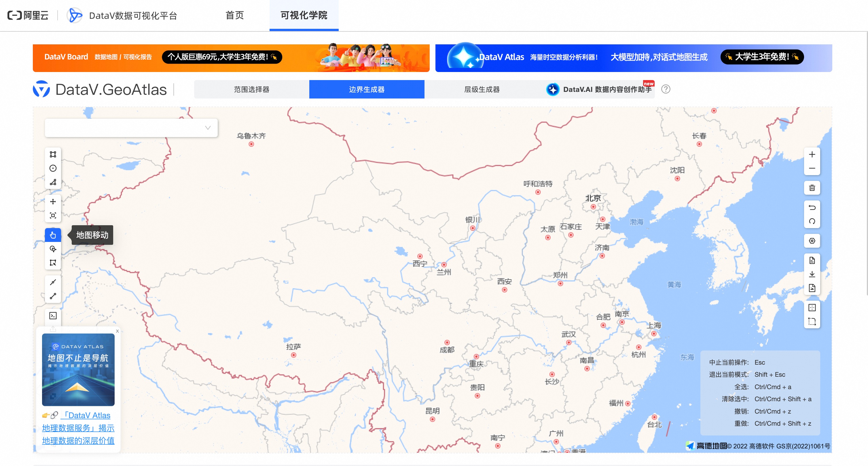Open 可视化学院 in top navigation
Image resolution: width=868 pixels, height=466 pixels.
coord(304,15)
